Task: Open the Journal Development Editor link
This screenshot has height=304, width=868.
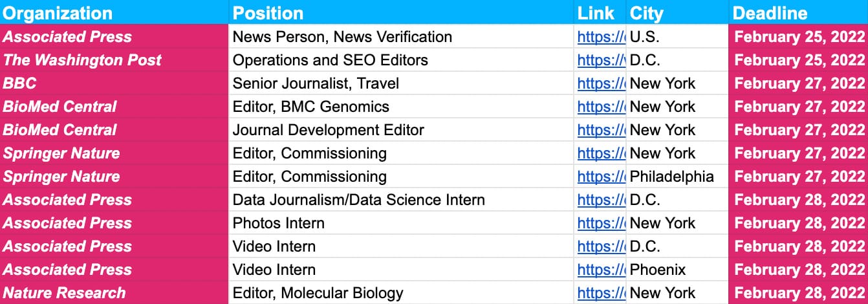Action: pos(601,130)
